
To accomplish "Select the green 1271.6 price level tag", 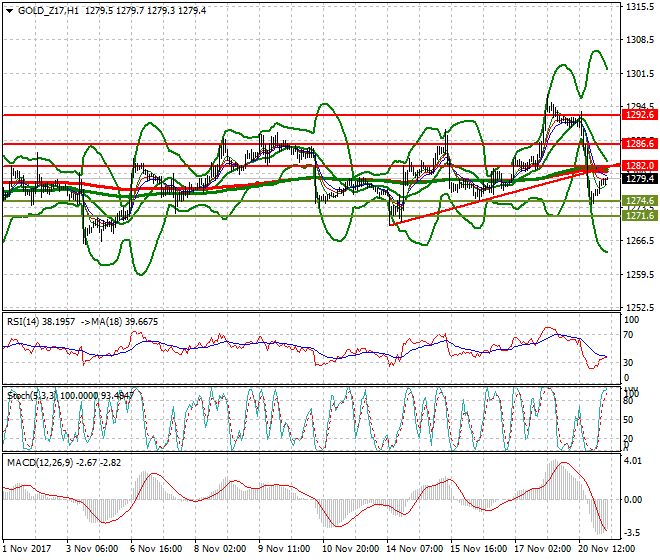I will tap(638, 215).
